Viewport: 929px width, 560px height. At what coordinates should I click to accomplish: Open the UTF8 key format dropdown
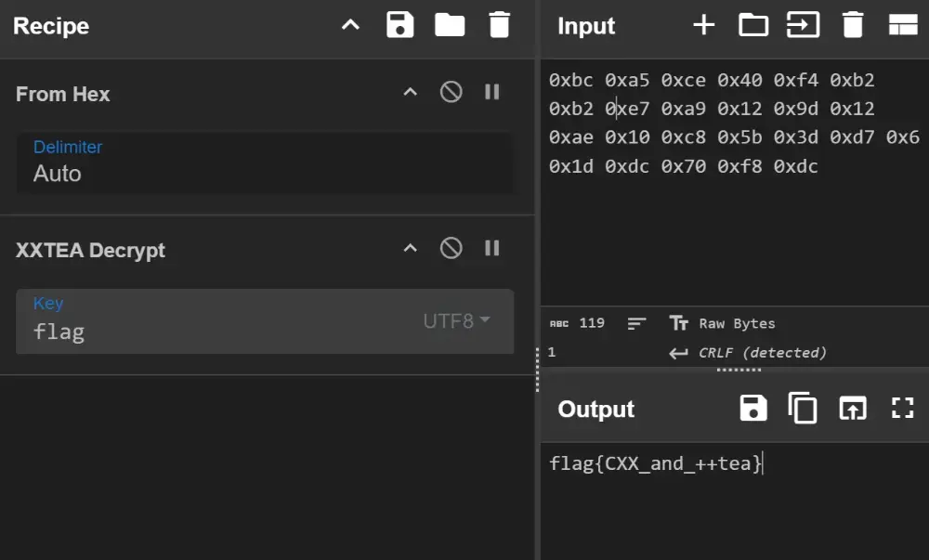pyautogui.click(x=457, y=321)
